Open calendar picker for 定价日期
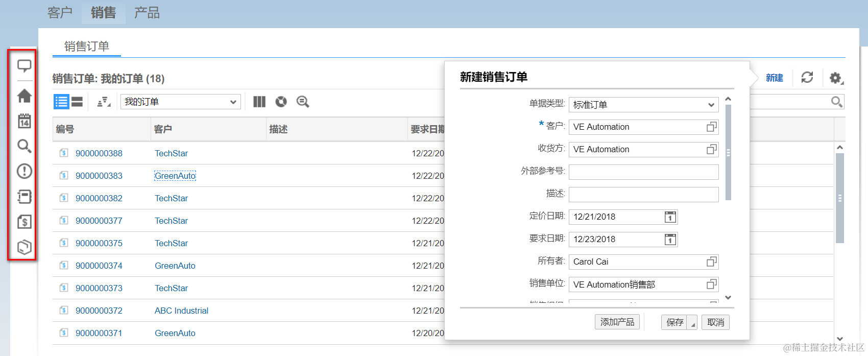This screenshot has width=868, height=356. pyautogui.click(x=670, y=217)
